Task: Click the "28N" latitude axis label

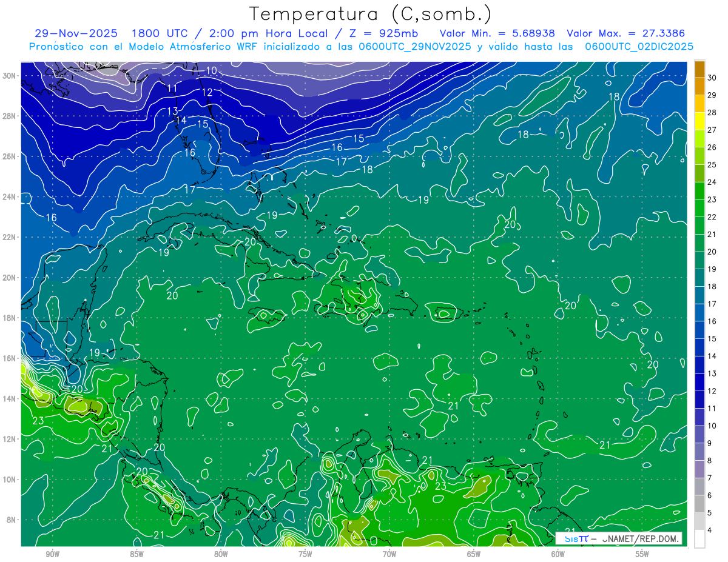Action: [9, 116]
